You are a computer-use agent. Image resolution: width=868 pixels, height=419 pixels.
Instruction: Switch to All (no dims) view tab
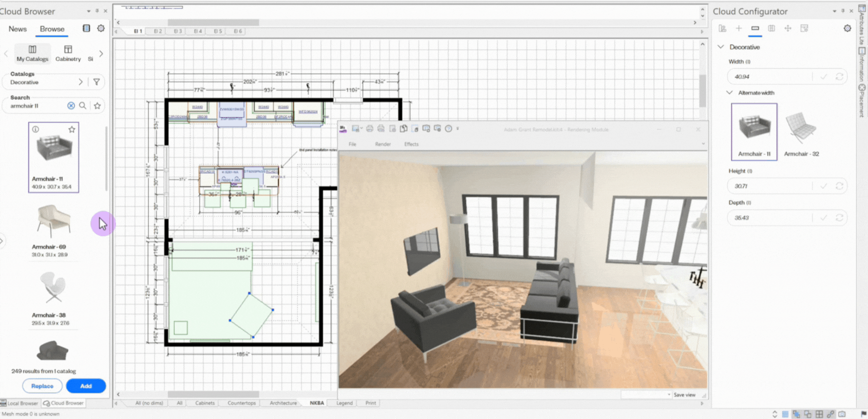tap(149, 403)
